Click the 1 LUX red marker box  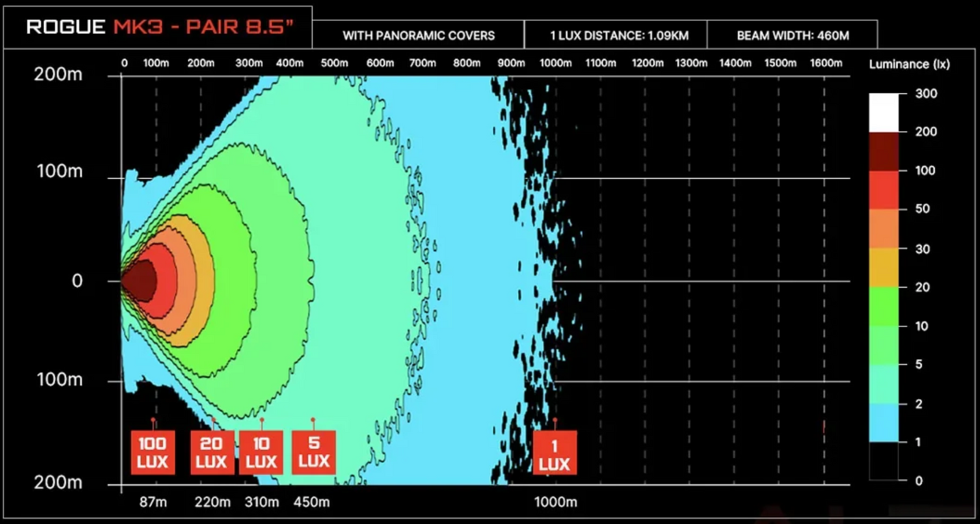pos(555,453)
